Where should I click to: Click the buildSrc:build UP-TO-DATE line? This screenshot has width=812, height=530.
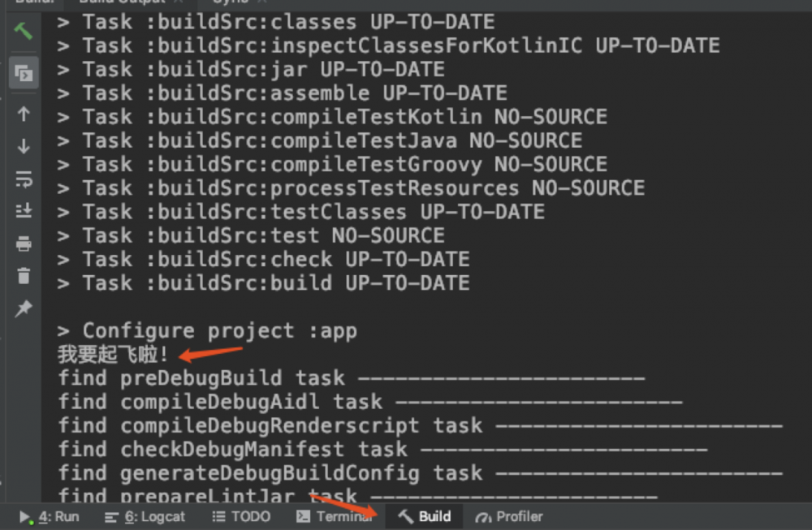click(264, 283)
